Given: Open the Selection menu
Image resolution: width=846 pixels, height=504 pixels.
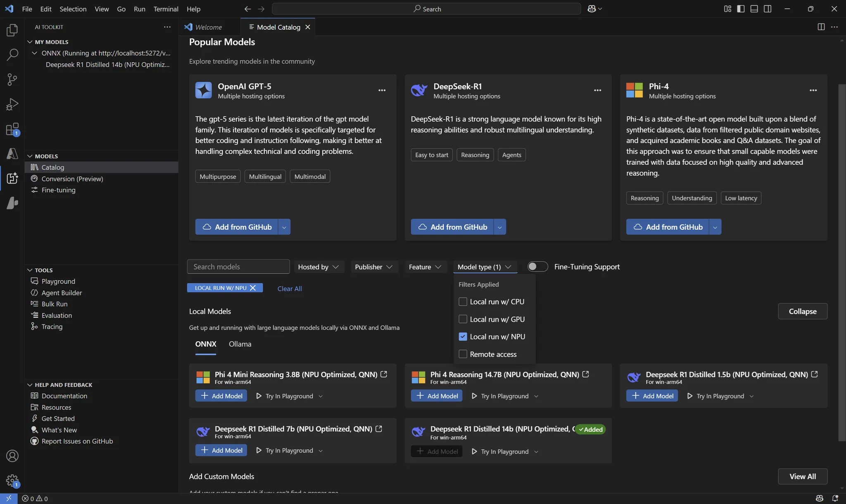Looking at the screenshot, I should (73, 9).
